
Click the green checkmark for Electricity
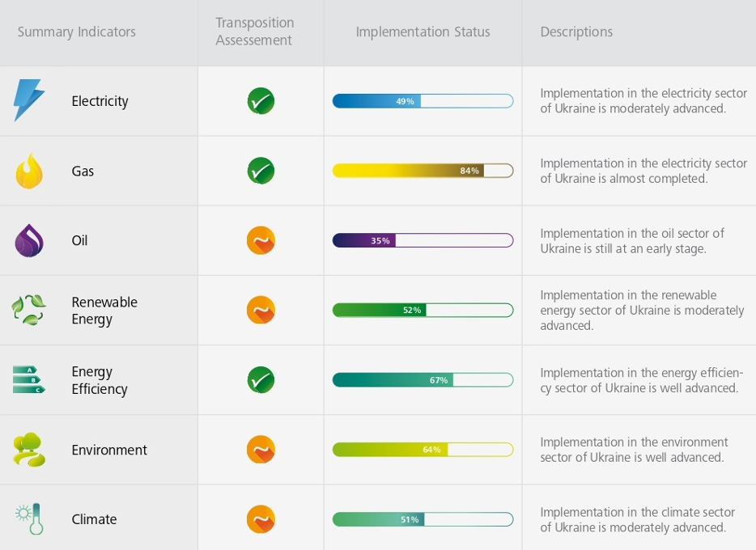pyautogui.click(x=261, y=101)
